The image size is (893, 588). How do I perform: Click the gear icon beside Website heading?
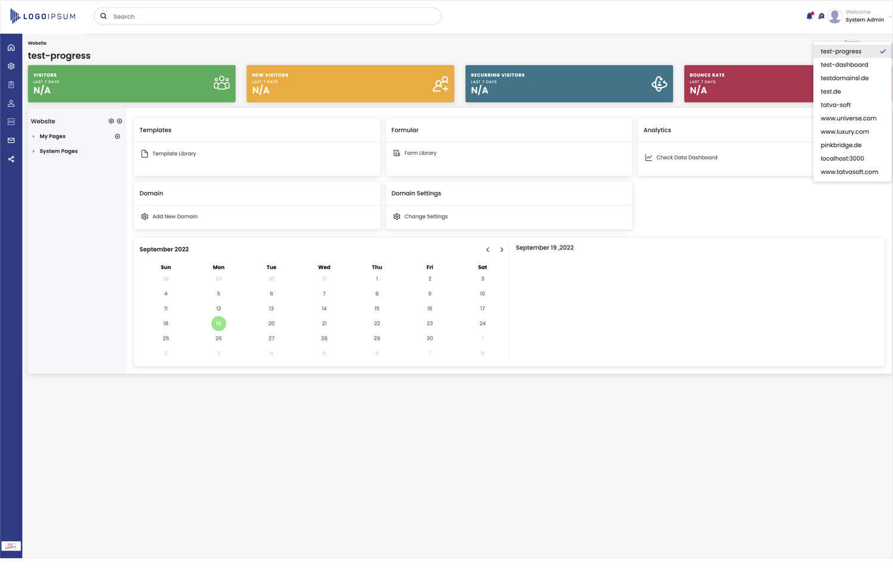click(x=111, y=121)
